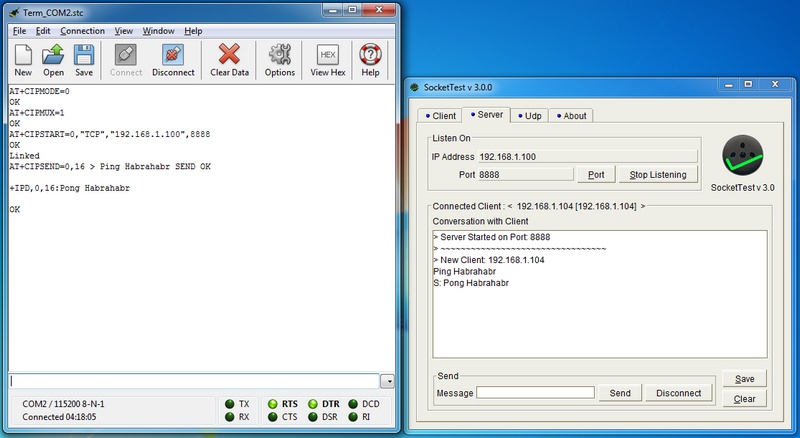Click the RX status LED
This screenshot has width=800, height=438.
[230, 417]
